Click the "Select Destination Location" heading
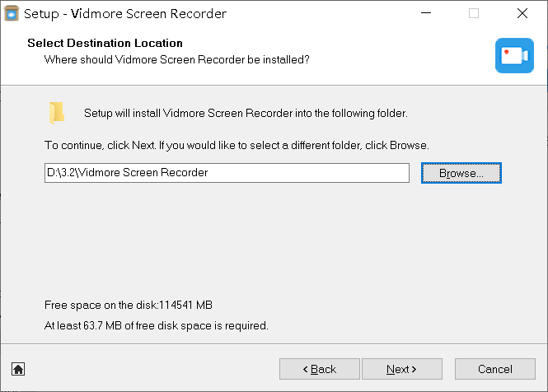Screen dimensions: 548x392 [x=105, y=43]
